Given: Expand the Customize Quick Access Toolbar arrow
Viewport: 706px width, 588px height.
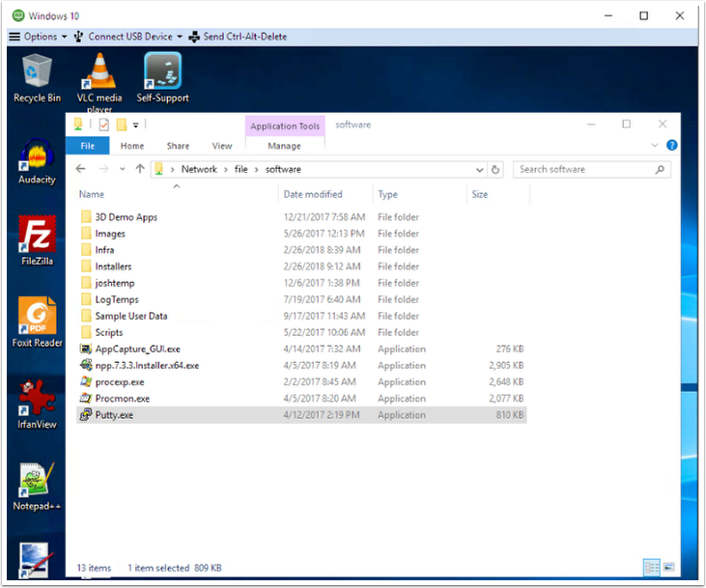Looking at the screenshot, I should click(x=135, y=126).
